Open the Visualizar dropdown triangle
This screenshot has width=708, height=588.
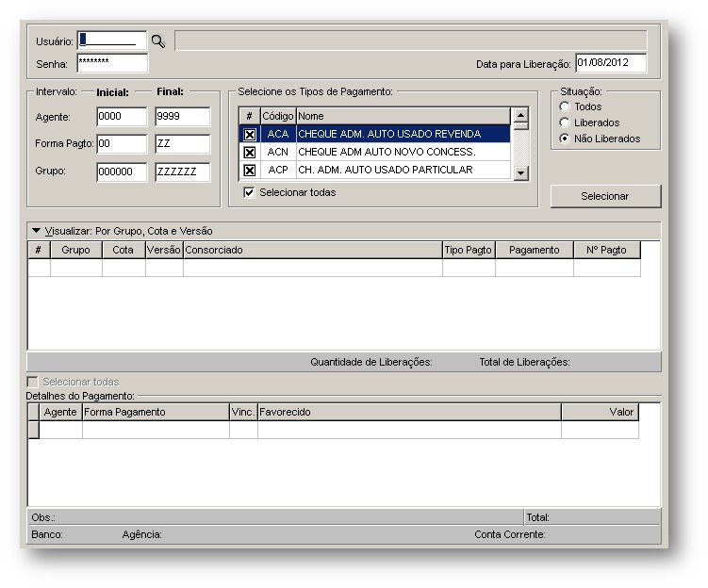36,231
